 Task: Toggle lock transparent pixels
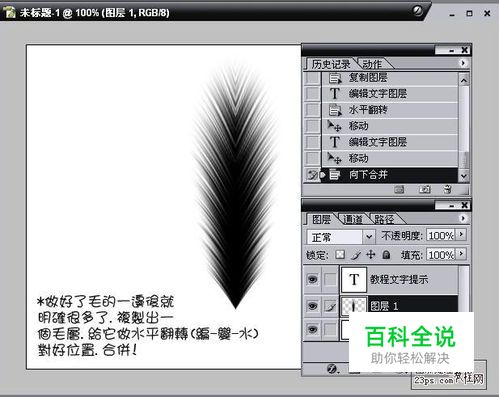(340, 255)
